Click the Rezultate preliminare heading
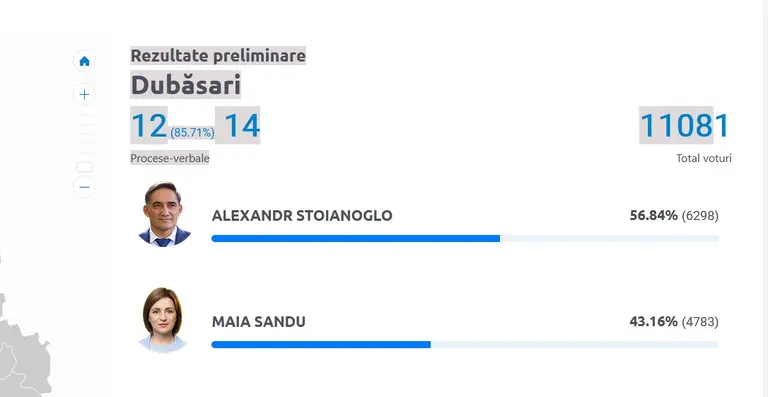 click(218, 56)
